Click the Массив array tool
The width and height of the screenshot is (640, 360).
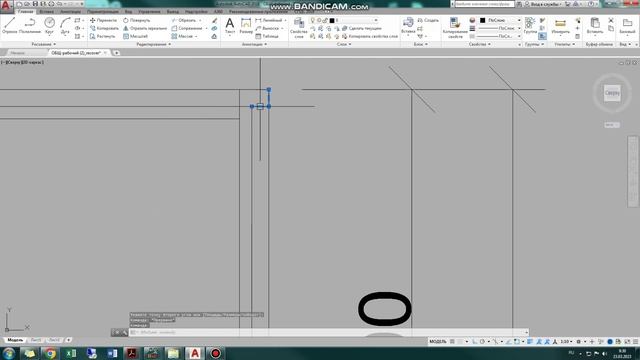tap(182, 36)
